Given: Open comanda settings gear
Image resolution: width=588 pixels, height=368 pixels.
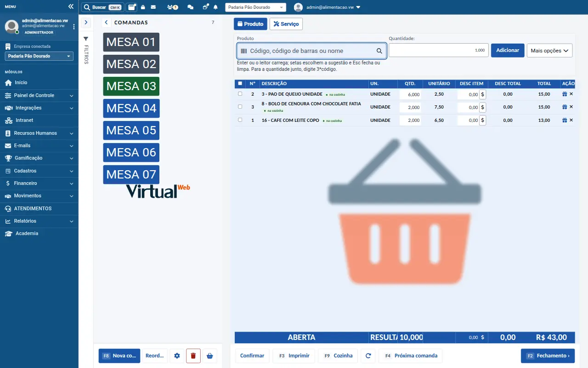Looking at the screenshot, I should (177, 356).
